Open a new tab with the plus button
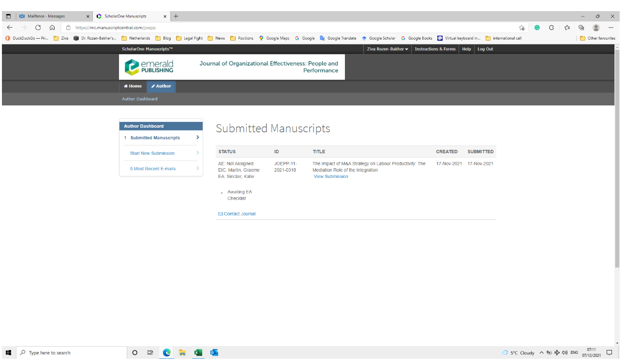The height and width of the screenshot is (364, 625). click(x=176, y=16)
